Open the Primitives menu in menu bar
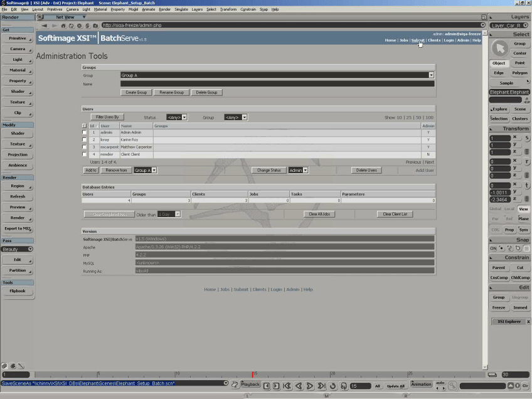Viewport: 532px width, 399px height. 55,9
